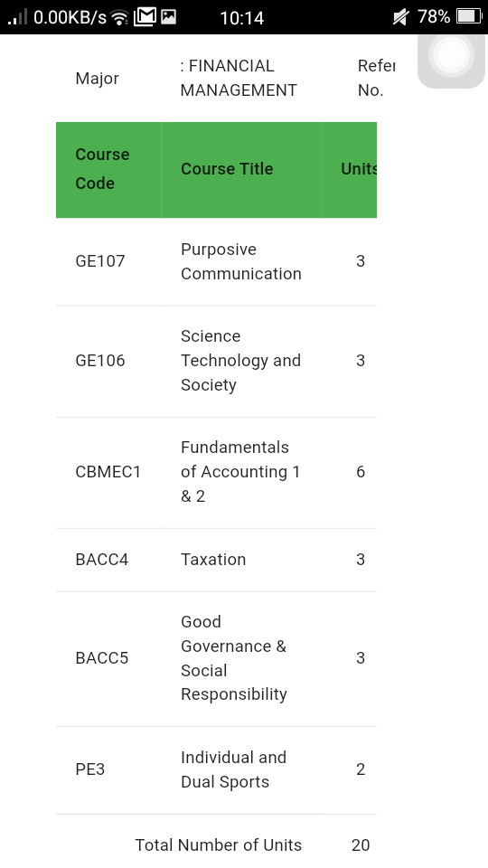Tap the Wi-Fi status icon

pyautogui.click(x=119, y=17)
